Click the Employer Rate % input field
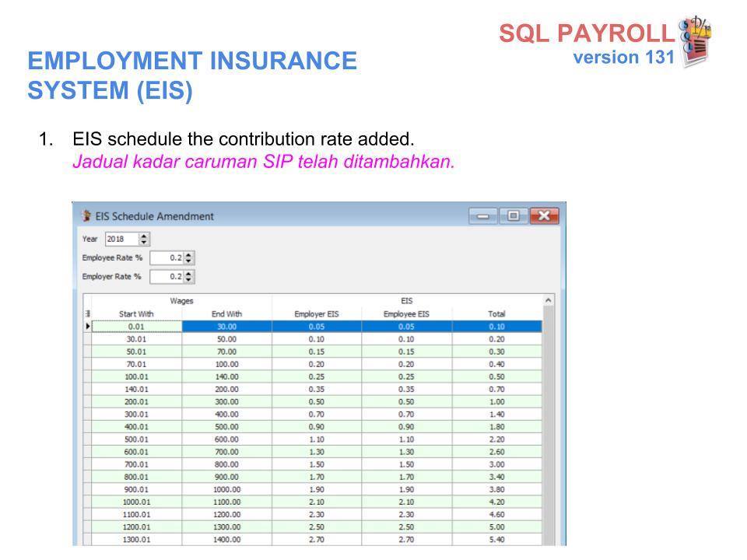Screen dimensions: 747x560 [x=167, y=277]
